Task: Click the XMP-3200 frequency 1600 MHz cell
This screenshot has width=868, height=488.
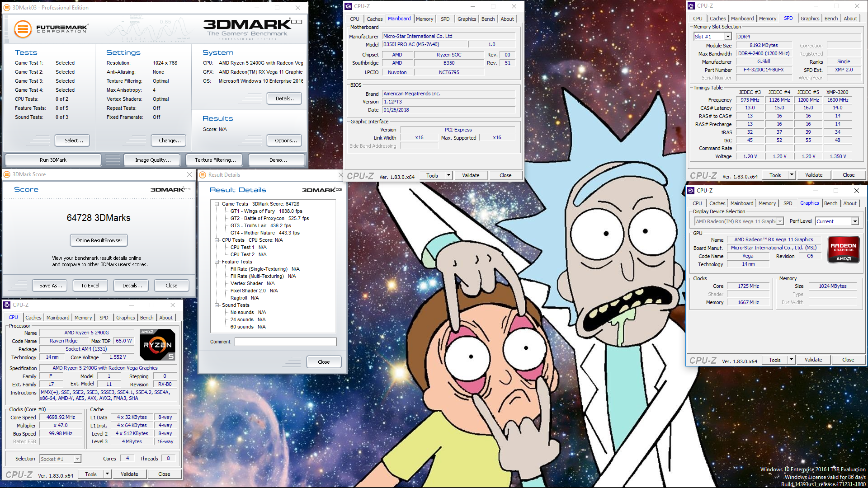Action: click(x=838, y=100)
